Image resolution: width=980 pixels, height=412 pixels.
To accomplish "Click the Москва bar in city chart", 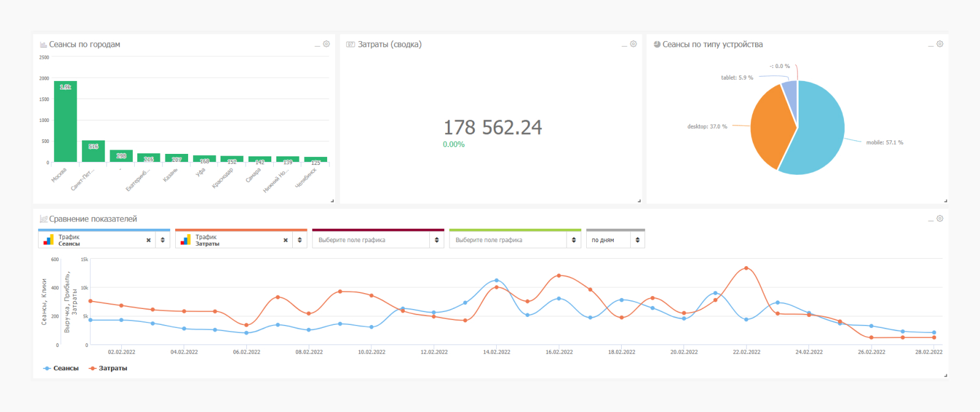I will pos(66,123).
